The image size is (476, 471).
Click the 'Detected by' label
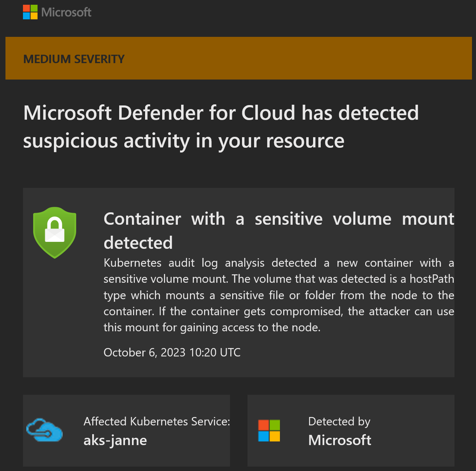[x=339, y=422]
